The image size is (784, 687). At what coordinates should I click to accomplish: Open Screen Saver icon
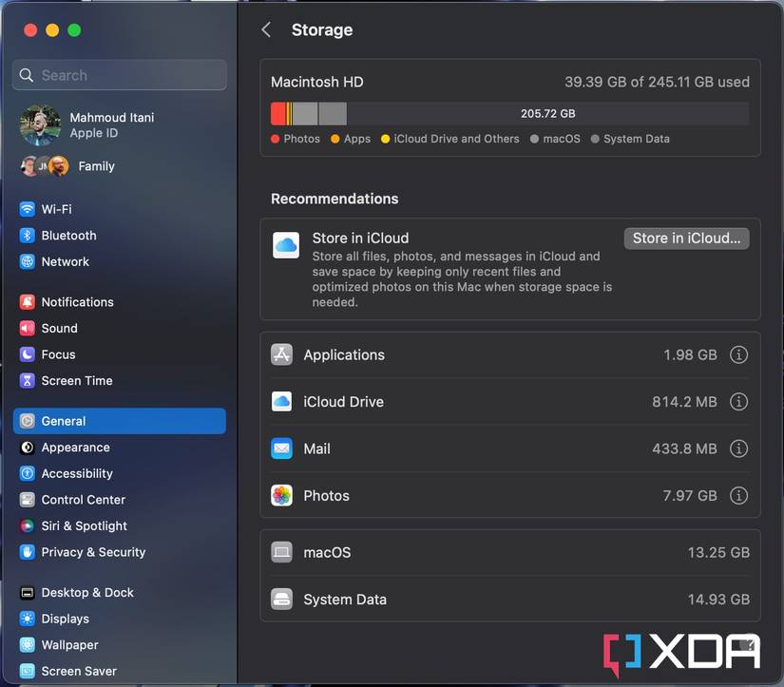[27, 671]
